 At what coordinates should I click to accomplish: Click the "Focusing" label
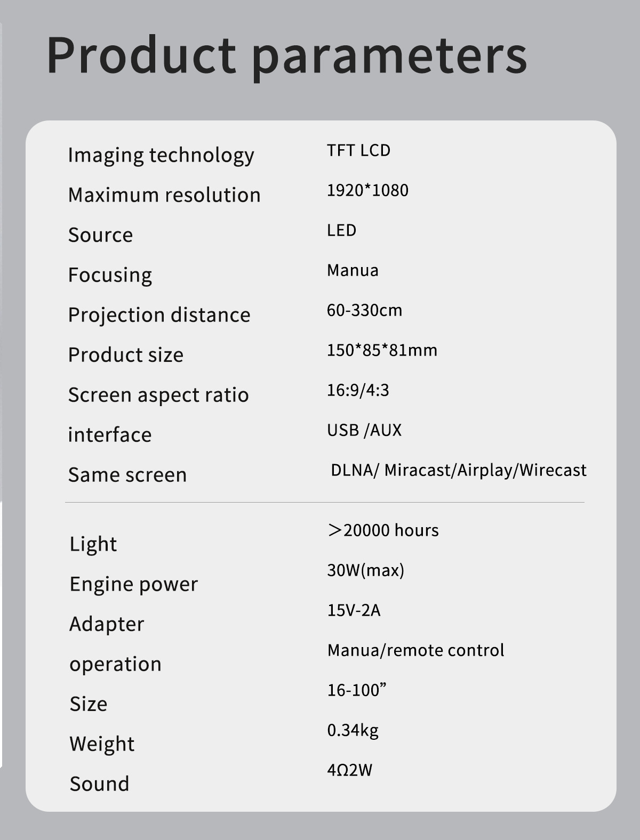[x=110, y=275]
